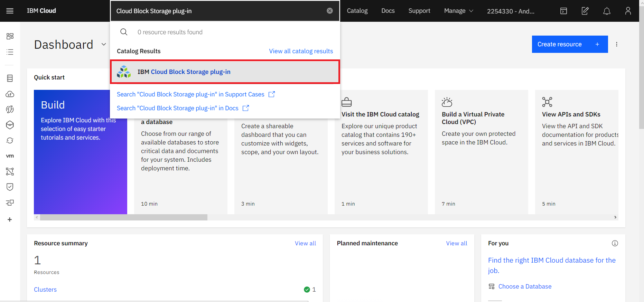Open the Support menu item
The image size is (644, 302).
click(x=419, y=11)
